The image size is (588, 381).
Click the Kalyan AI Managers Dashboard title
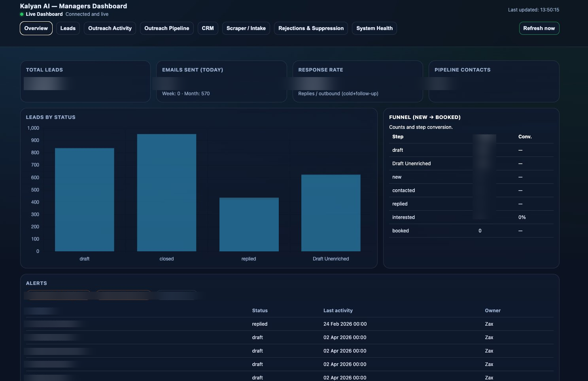tap(74, 6)
